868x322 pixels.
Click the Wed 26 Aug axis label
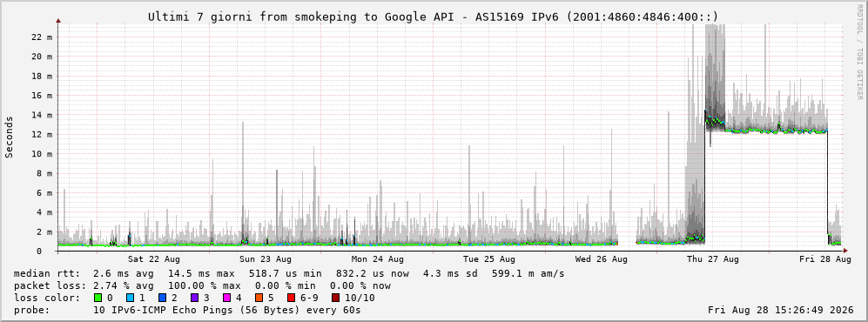click(x=602, y=259)
